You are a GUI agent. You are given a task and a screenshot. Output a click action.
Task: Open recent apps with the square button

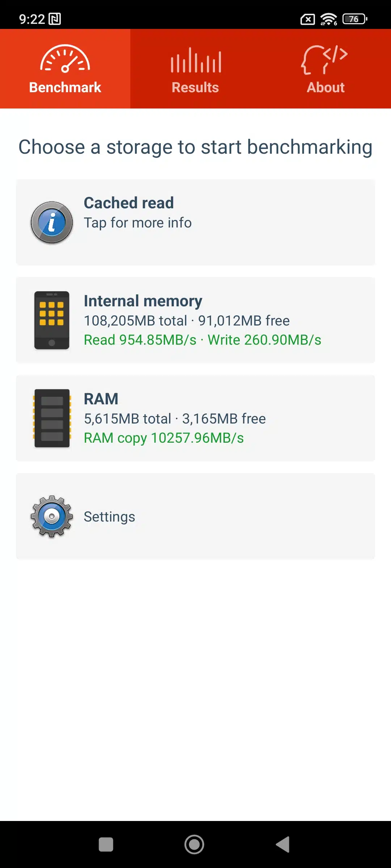pyautogui.click(x=106, y=844)
